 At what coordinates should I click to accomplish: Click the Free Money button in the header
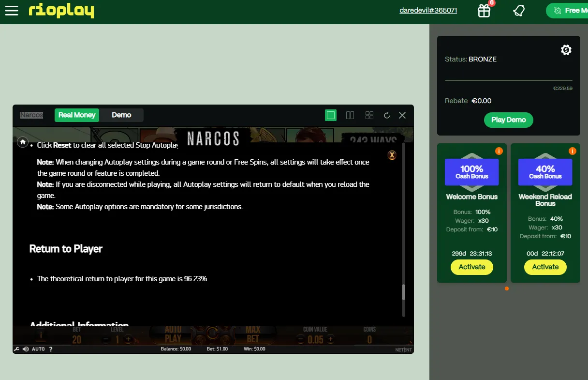click(x=567, y=11)
